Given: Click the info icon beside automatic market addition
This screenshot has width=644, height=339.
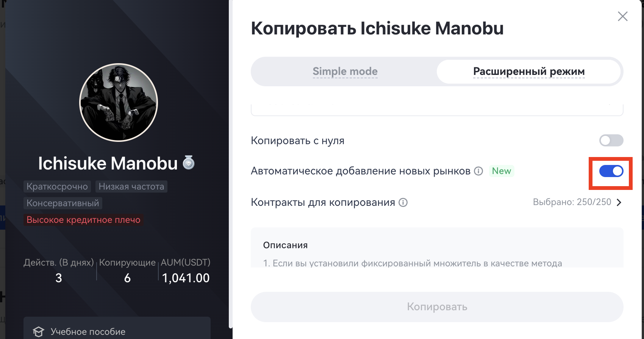Looking at the screenshot, I should pos(479,171).
